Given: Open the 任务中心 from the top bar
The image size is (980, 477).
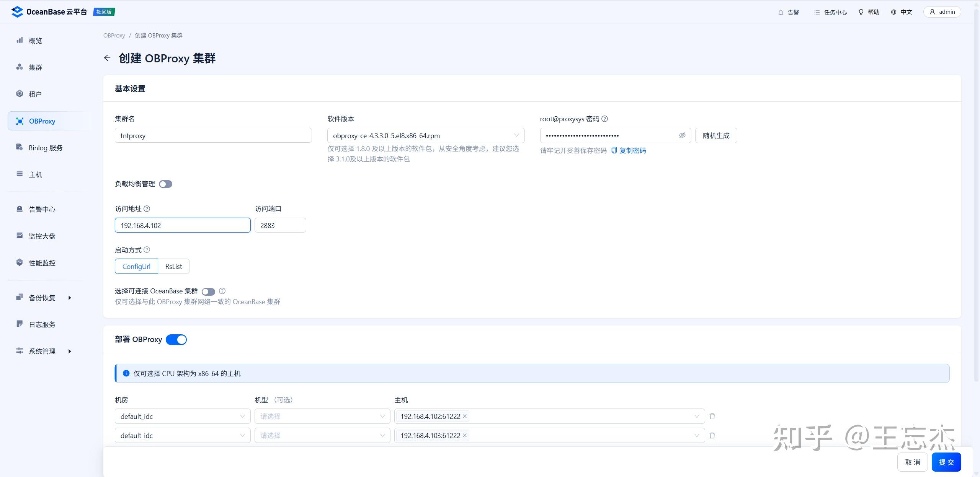Looking at the screenshot, I should (x=835, y=12).
